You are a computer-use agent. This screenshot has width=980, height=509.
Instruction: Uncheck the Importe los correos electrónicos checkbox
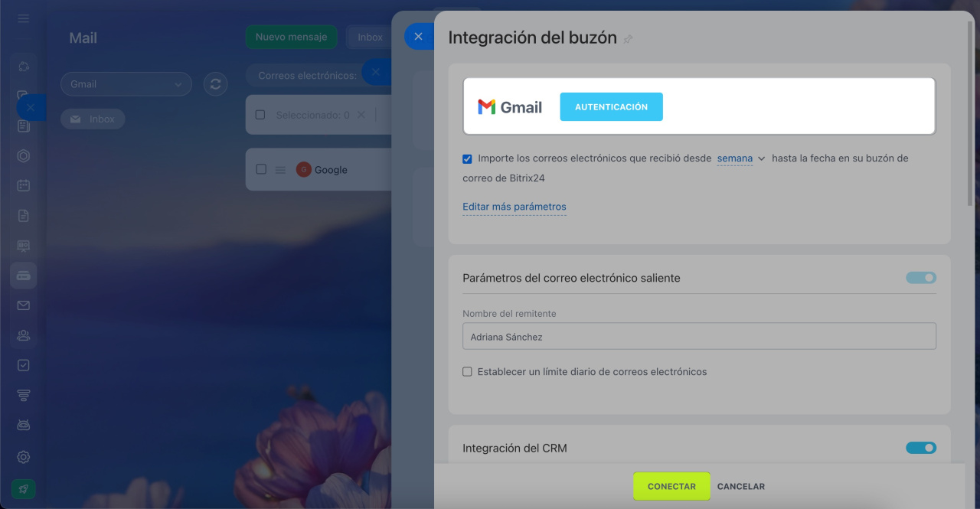click(467, 158)
